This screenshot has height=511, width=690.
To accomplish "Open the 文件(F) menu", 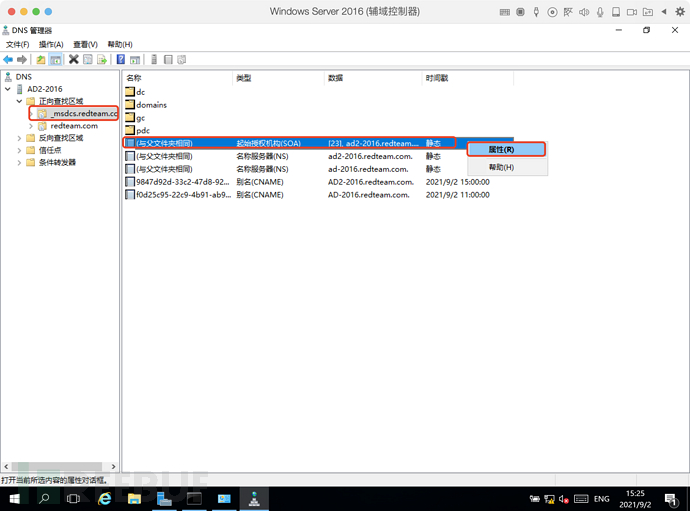I will click(x=17, y=44).
